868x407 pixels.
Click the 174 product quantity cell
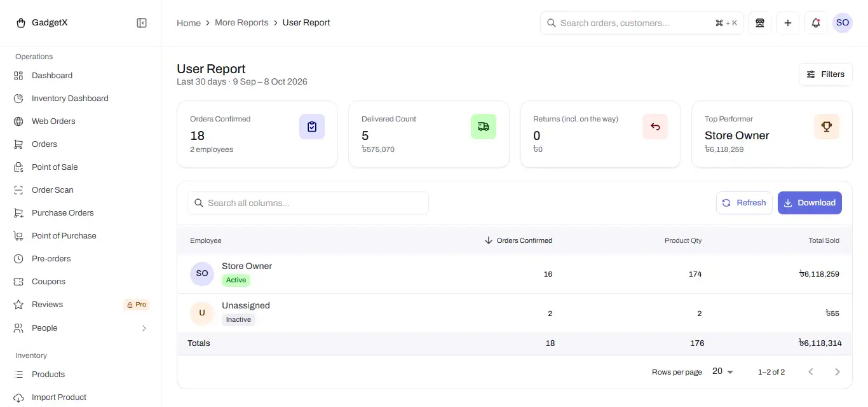[695, 274]
